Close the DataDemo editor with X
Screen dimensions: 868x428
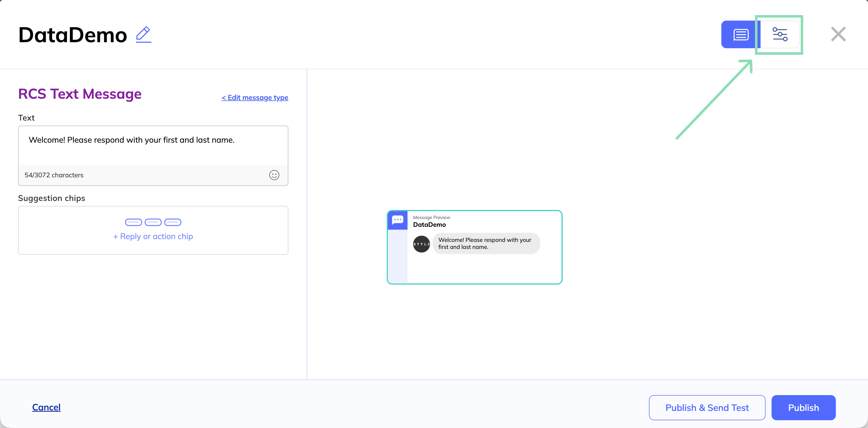[x=838, y=34]
